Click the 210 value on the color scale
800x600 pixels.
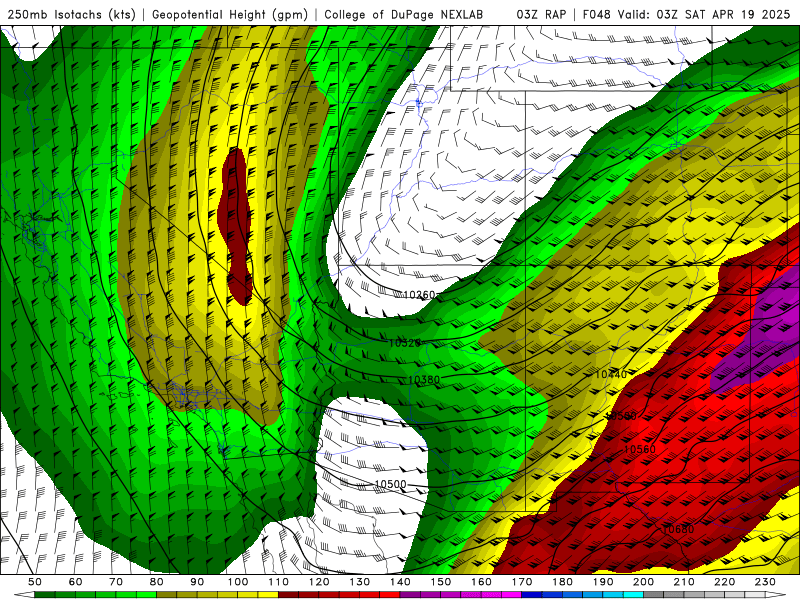685,582
